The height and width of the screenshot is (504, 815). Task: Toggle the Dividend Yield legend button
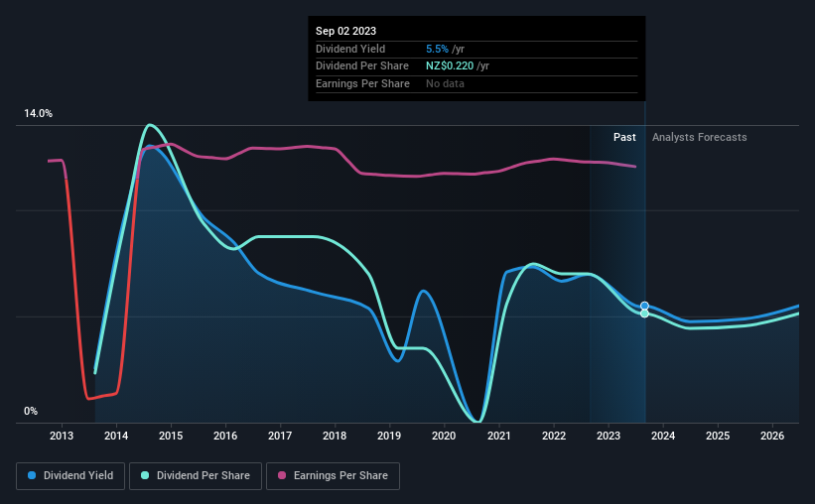70,476
